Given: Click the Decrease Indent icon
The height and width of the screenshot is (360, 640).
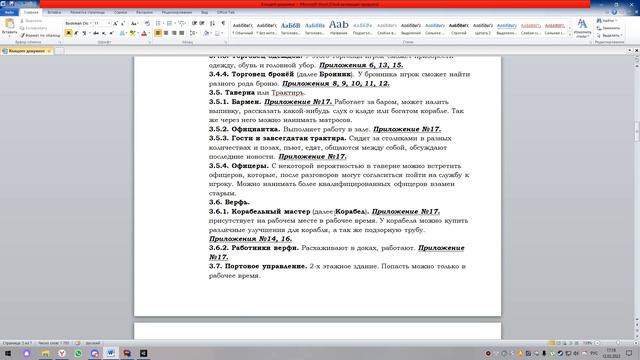Looking at the screenshot, I should [x=194, y=24].
